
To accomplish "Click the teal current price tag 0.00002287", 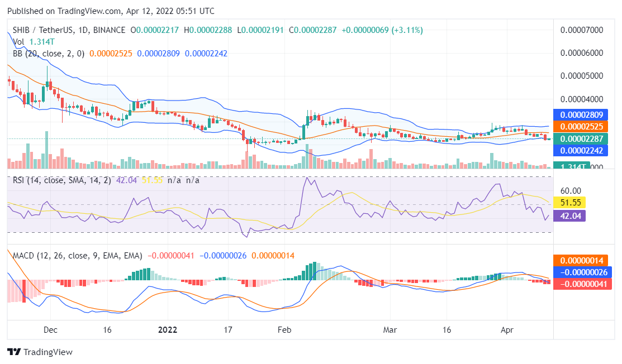I will point(582,138).
